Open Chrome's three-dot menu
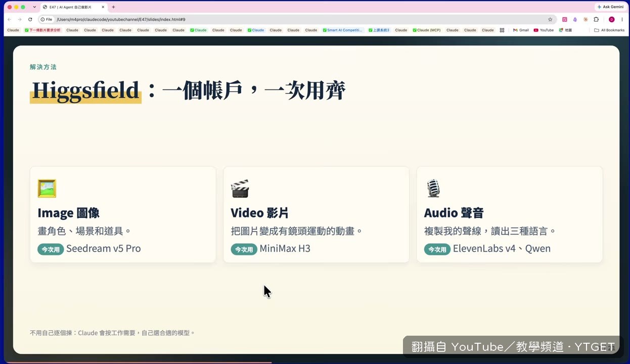This screenshot has width=630, height=364. [621, 19]
